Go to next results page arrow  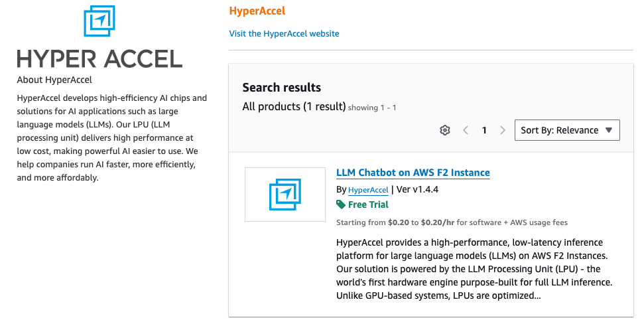click(x=503, y=130)
